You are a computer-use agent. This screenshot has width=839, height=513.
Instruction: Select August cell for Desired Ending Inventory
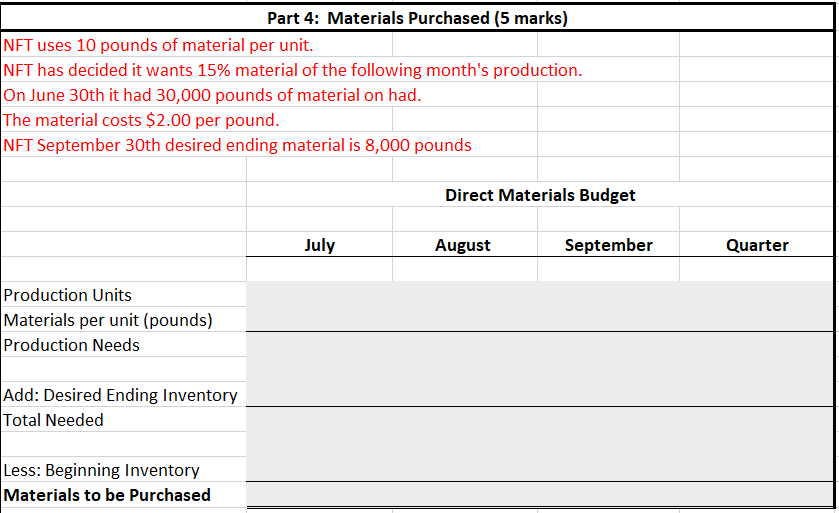click(465, 394)
